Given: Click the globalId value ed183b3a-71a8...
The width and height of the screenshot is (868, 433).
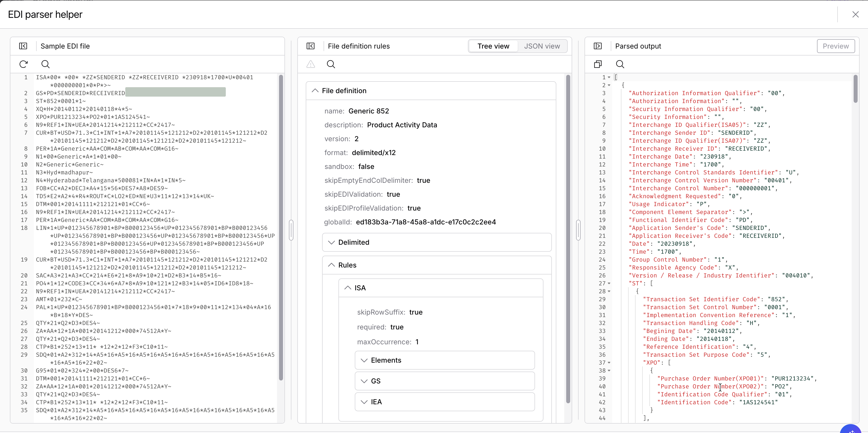Looking at the screenshot, I should (x=426, y=222).
